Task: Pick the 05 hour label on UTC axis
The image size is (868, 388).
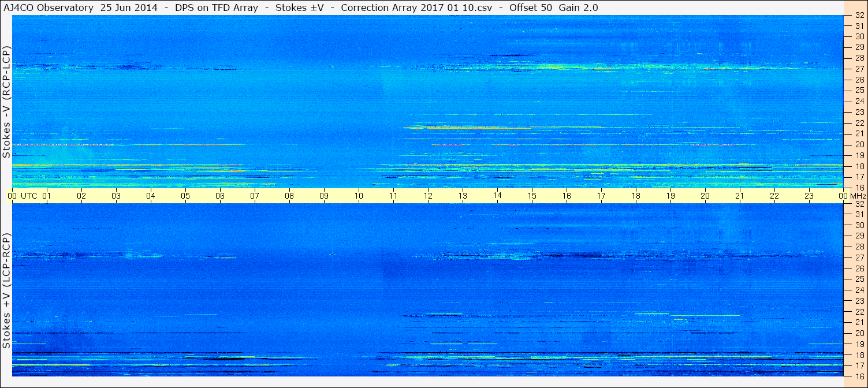Action: click(185, 196)
